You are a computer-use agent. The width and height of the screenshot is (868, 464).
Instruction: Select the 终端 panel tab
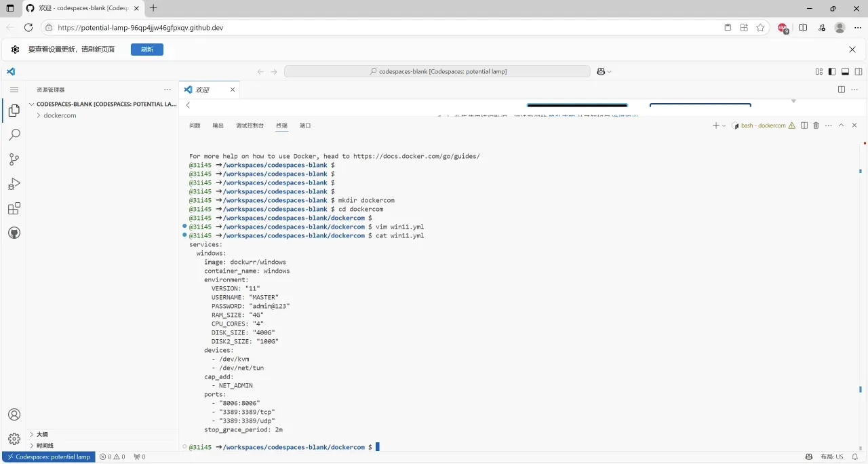281,125
